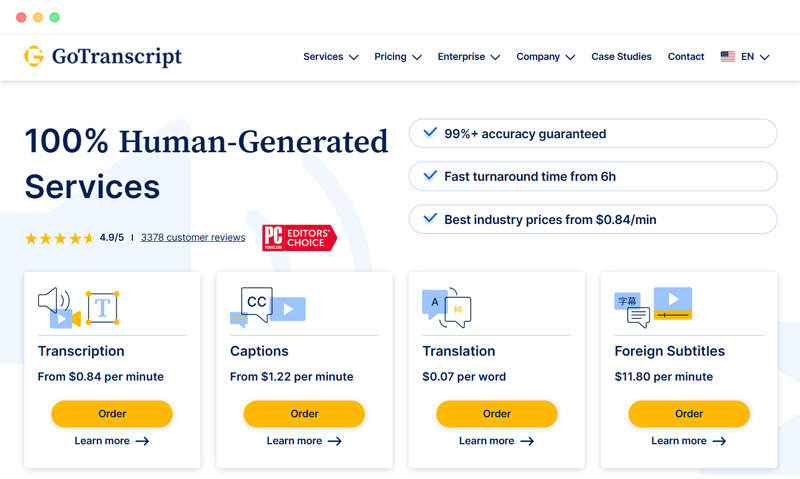800x479 pixels.
Task: Click the PC Editors' Choice badge
Action: click(299, 238)
